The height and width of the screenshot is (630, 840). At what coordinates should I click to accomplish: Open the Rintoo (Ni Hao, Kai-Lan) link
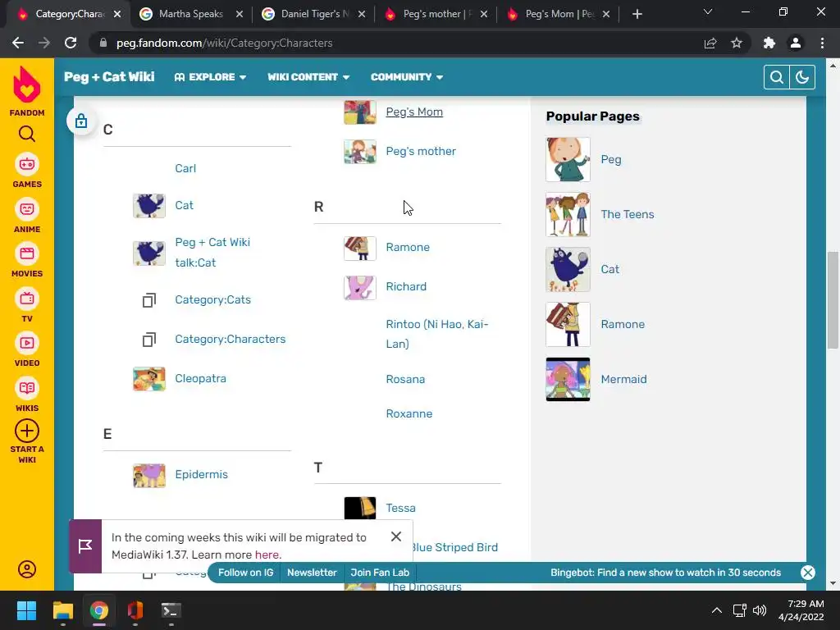pos(437,334)
